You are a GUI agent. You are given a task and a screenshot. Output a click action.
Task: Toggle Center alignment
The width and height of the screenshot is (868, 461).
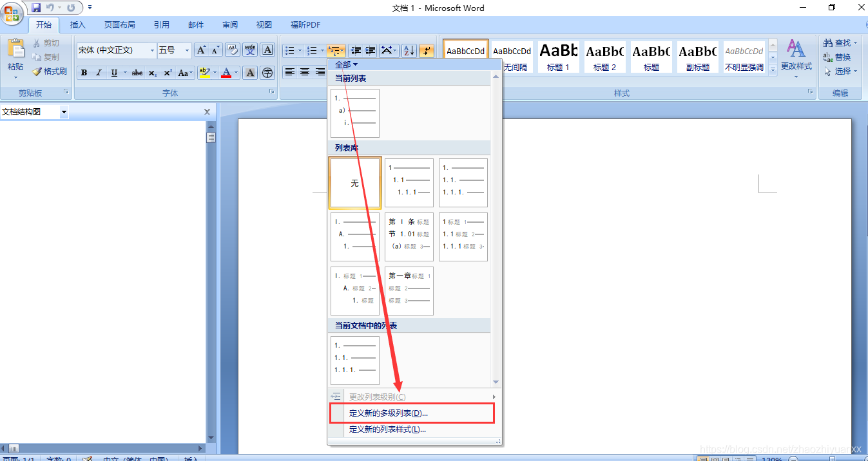tap(305, 72)
